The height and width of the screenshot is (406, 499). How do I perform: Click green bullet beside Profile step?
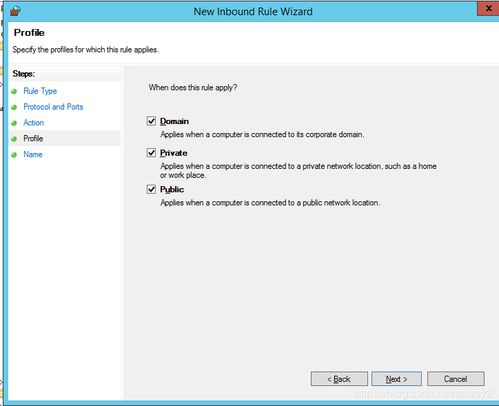(14, 139)
